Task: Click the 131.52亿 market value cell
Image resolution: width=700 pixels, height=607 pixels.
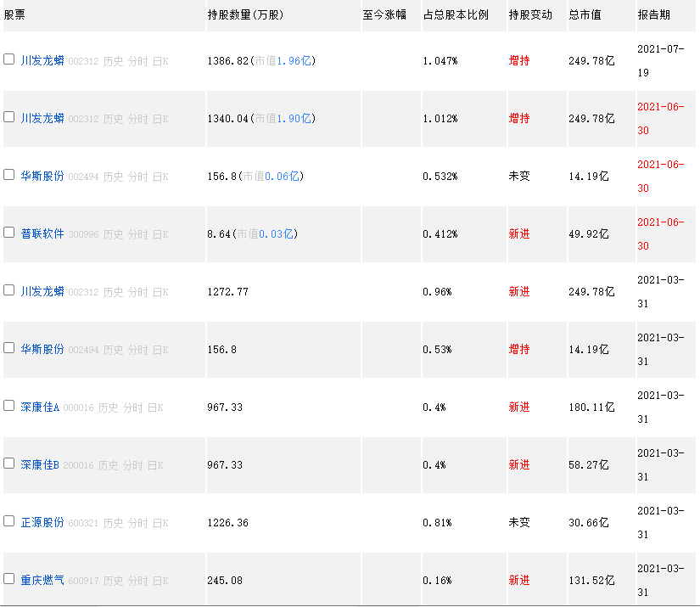Action: click(591, 580)
